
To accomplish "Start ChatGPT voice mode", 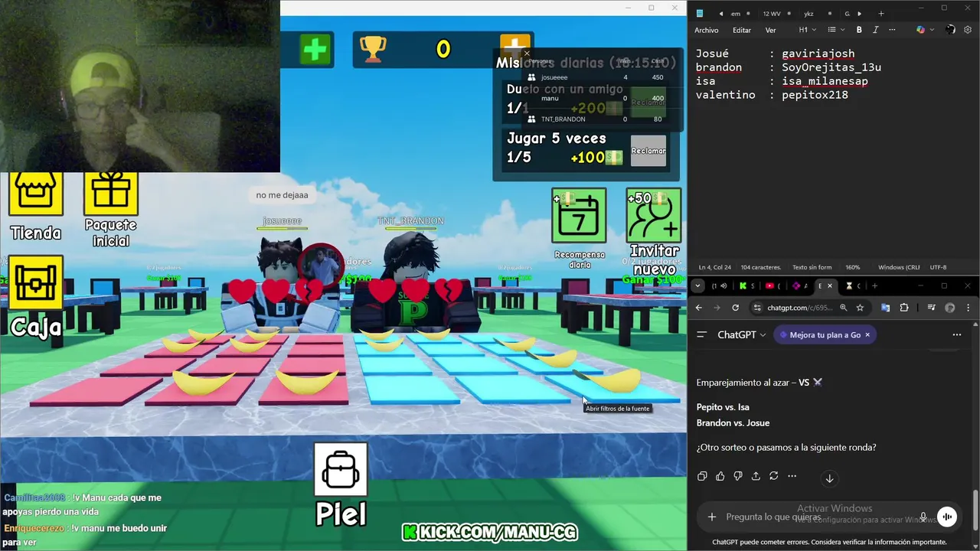I will click(x=947, y=517).
